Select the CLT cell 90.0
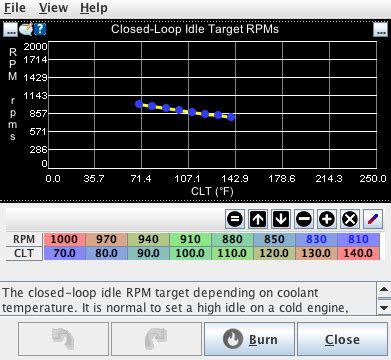The image size is (391, 360). [149, 253]
